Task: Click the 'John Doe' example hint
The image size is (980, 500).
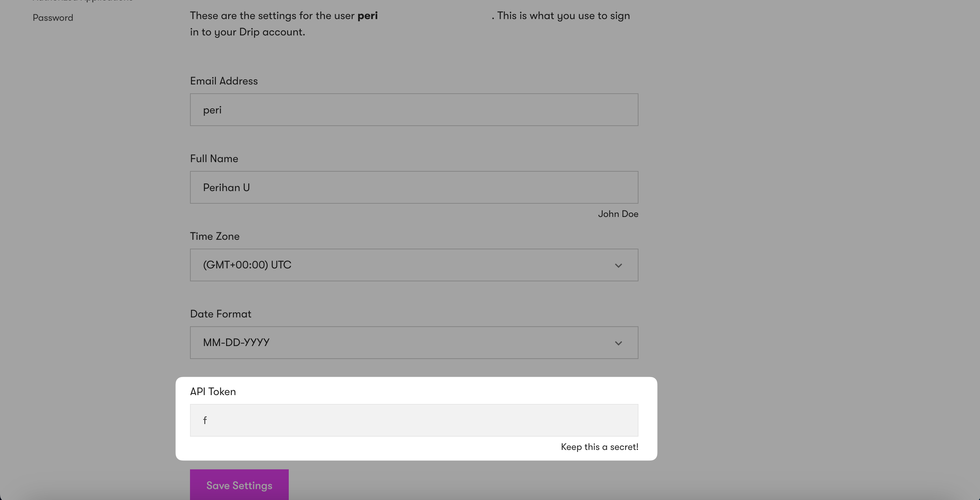Action: (618, 214)
